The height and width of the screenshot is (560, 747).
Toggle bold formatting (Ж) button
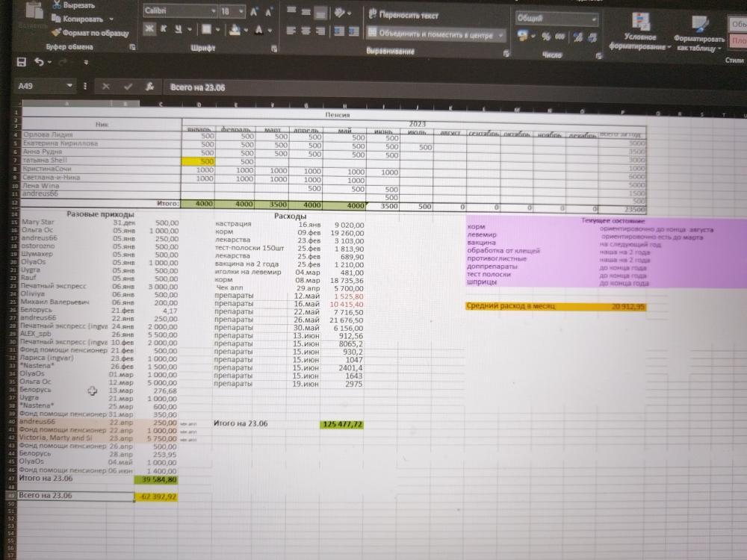149,29
